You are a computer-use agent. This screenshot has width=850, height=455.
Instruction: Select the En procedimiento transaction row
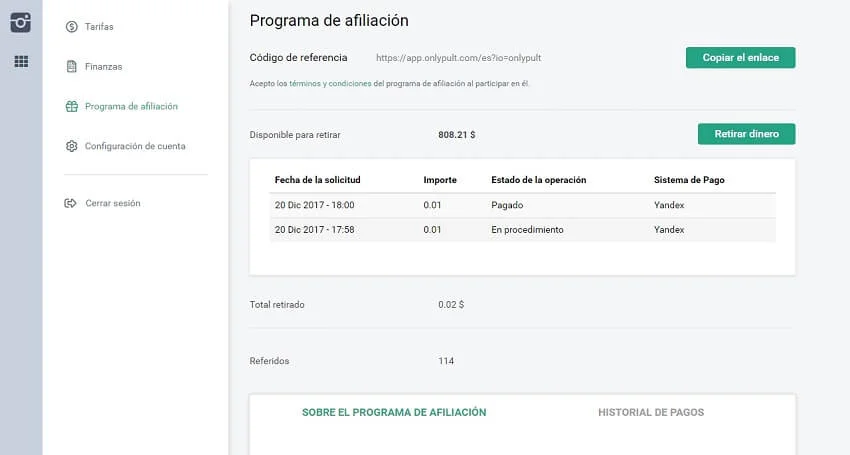(x=523, y=230)
